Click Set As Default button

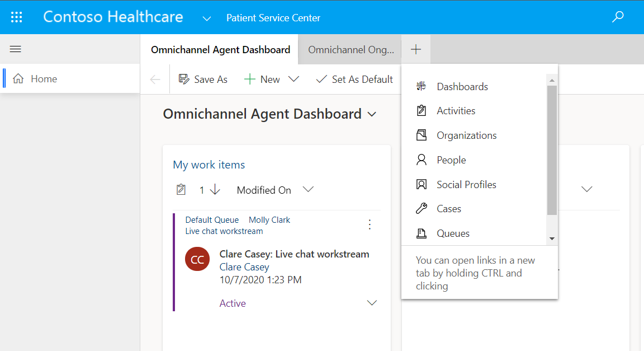[354, 79]
